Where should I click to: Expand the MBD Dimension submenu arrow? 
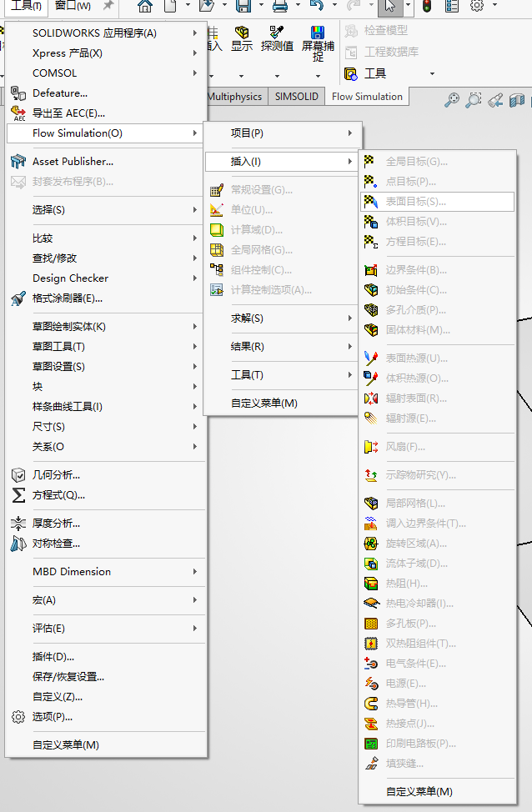[195, 572]
